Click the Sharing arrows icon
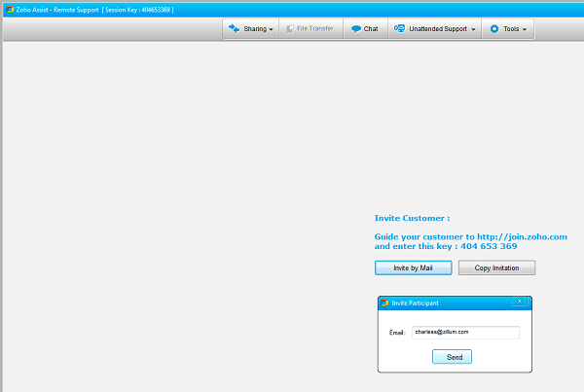584x392 pixels. tap(234, 28)
